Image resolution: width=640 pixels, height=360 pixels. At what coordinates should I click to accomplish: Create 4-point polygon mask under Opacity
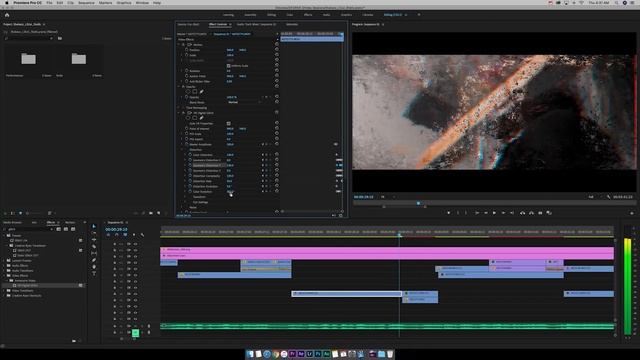click(x=195, y=92)
